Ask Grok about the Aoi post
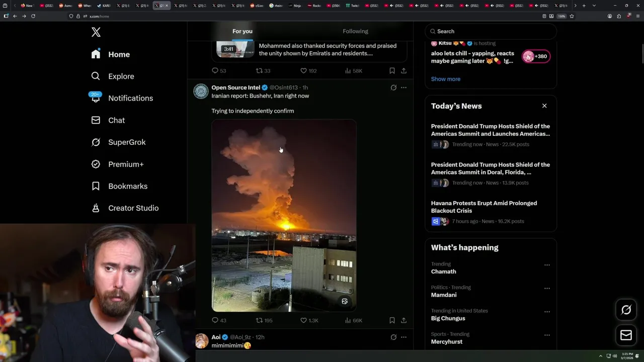Image resolution: width=644 pixels, height=362 pixels. point(393,337)
